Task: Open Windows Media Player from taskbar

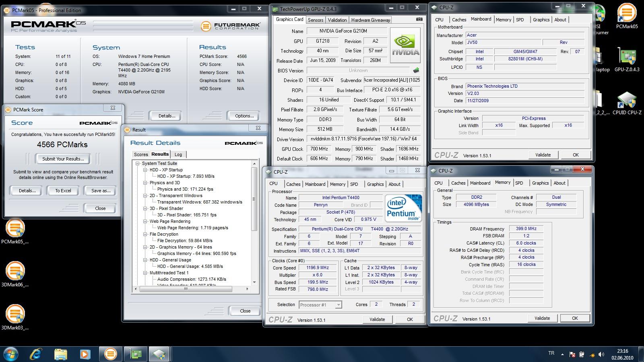Action: coord(85,354)
